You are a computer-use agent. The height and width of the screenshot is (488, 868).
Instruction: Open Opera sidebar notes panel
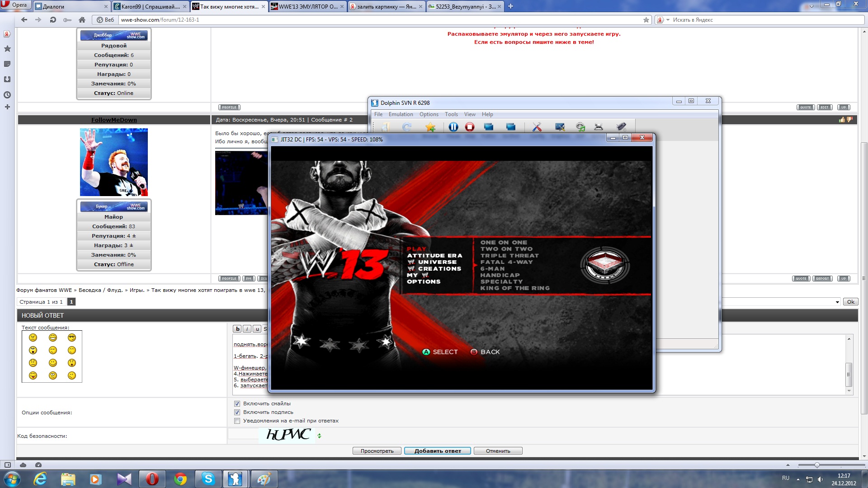tap(7, 64)
